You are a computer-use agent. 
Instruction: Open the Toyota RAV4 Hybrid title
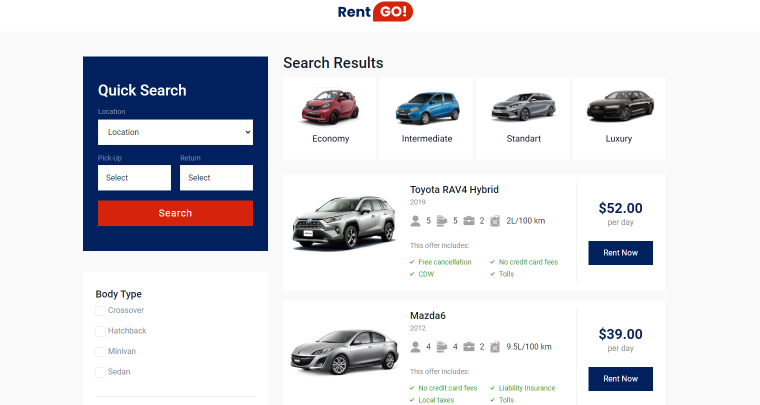[x=454, y=189]
